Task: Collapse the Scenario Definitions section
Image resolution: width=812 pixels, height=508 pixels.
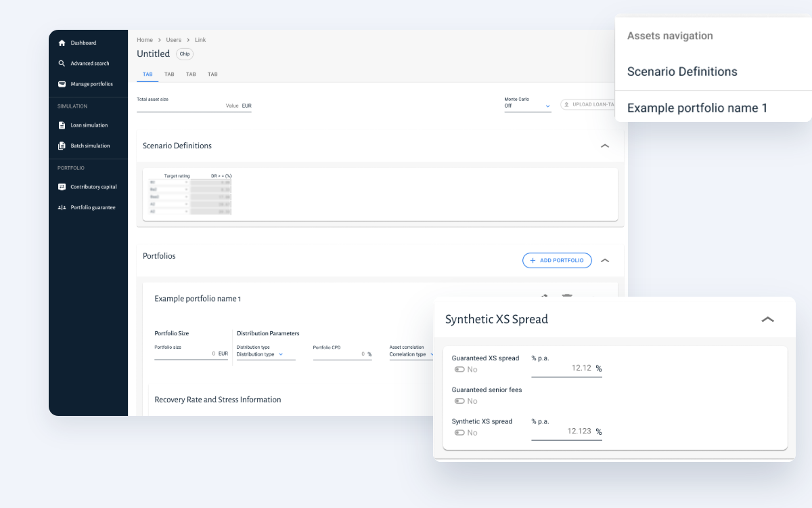Action: point(605,146)
